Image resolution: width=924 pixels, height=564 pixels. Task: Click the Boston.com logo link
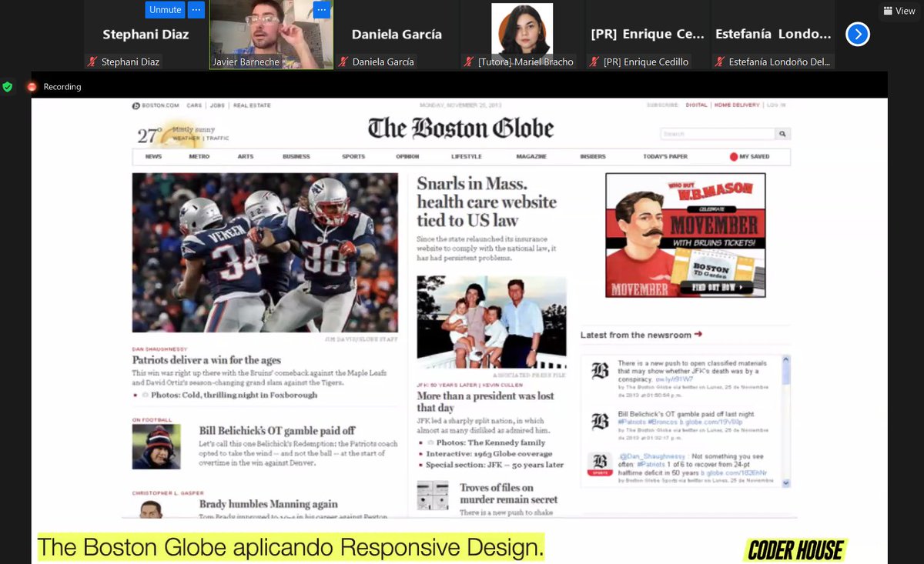tap(156, 105)
